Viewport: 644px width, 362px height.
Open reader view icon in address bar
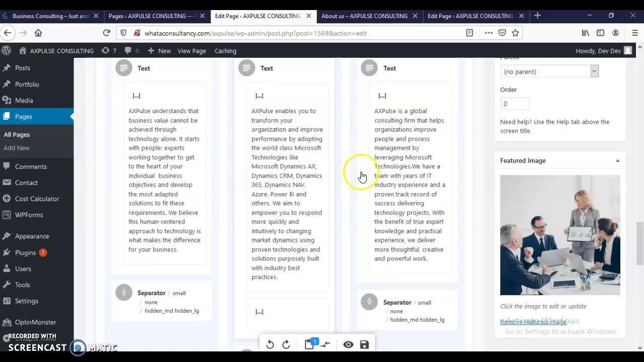pyautogui.click(x=469, y=33)
